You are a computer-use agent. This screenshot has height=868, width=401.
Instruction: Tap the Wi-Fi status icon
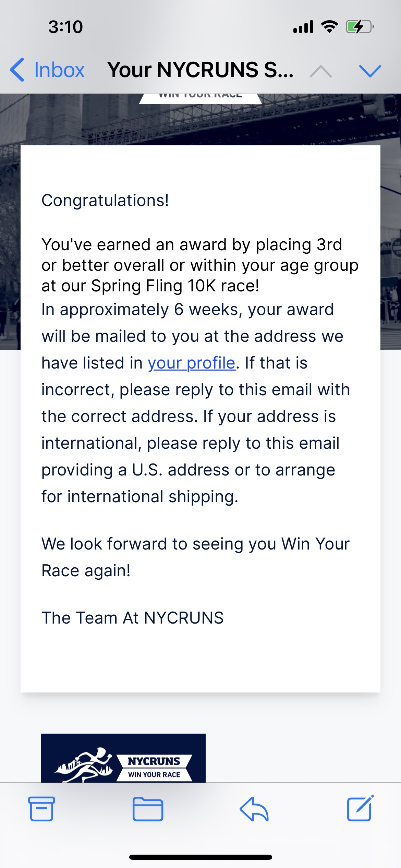coord(329,27)
